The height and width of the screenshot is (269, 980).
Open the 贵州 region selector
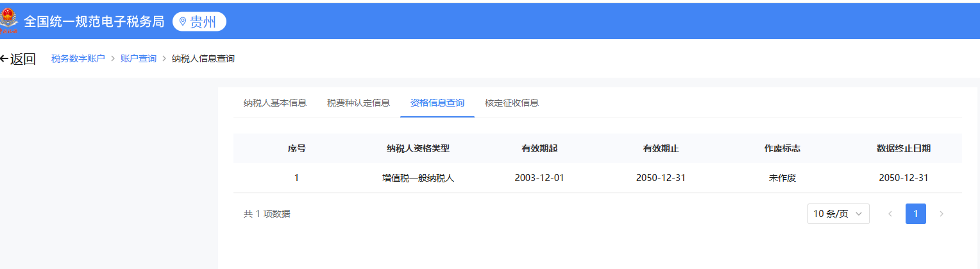click(x=199, y=21)
